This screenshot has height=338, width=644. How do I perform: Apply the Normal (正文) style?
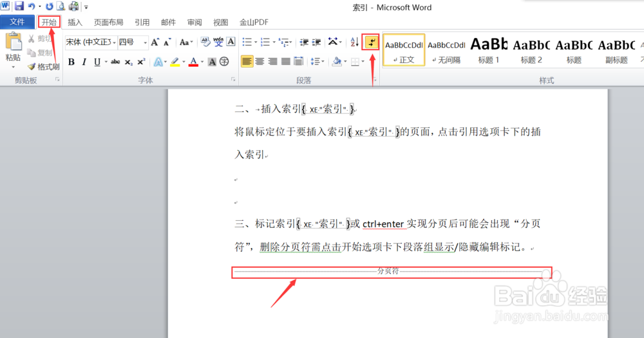404,50
